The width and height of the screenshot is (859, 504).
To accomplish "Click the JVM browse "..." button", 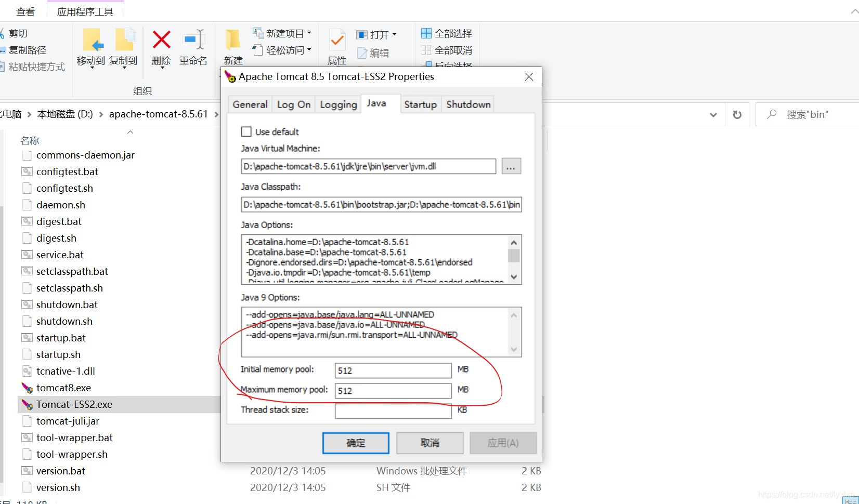I will 511,166.
